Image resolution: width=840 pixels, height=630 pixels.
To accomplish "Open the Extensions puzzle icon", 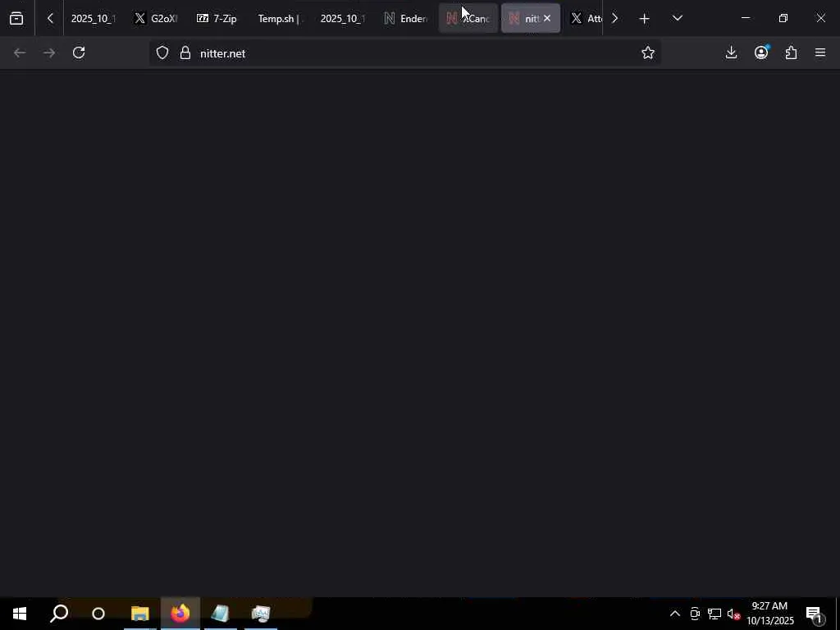I will tap(792, 53).
